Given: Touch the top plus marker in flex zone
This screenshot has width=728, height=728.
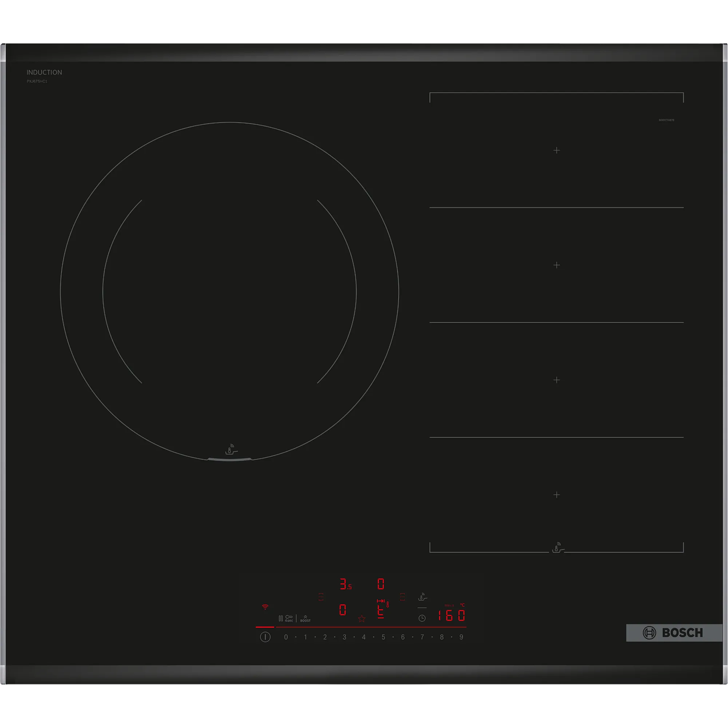Looking at the screenshot, I should pos(557,150).
